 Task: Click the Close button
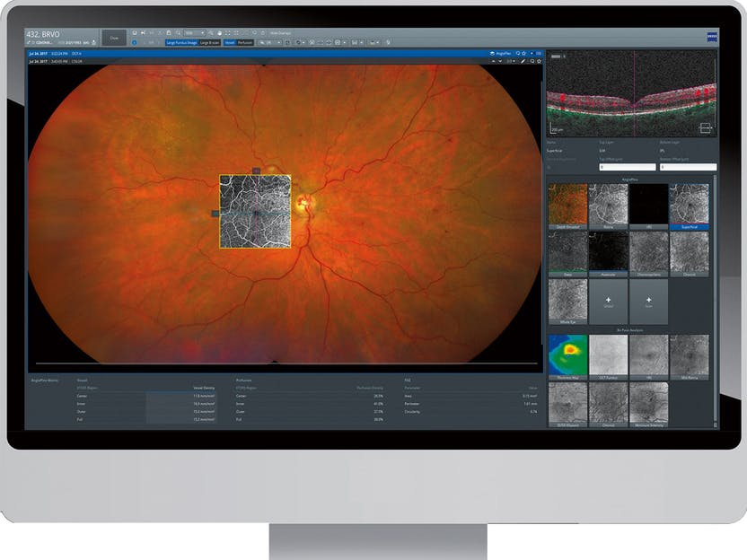[x=114, y=38]
